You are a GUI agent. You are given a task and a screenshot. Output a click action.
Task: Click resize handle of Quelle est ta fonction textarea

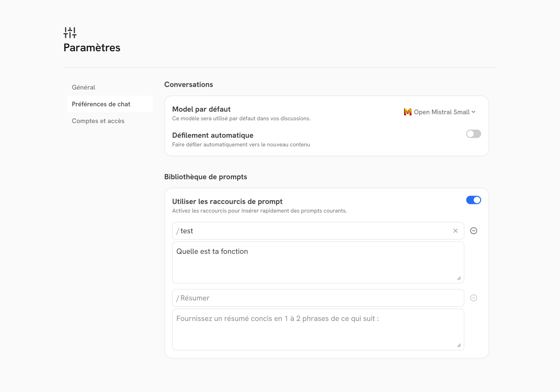coord(459,278)
